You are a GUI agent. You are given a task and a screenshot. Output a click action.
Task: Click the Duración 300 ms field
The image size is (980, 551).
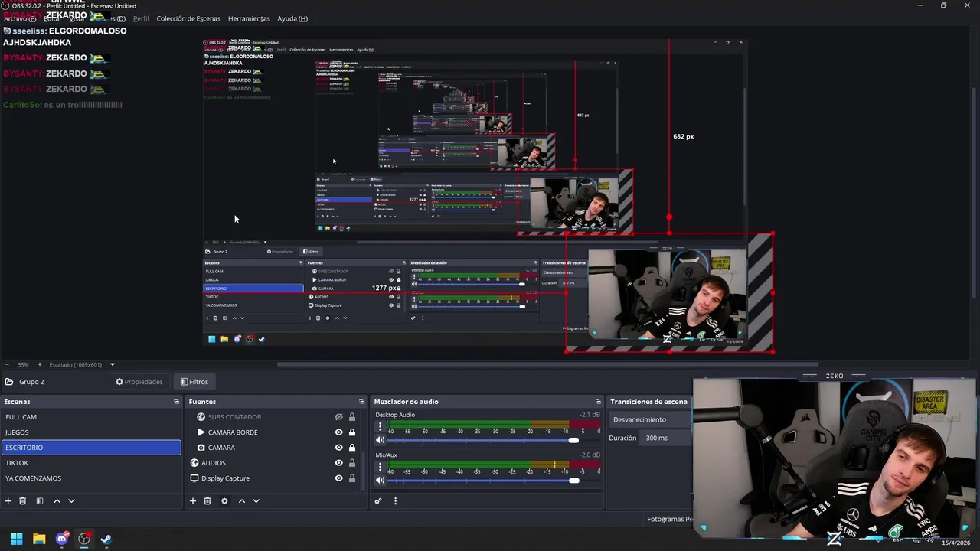point(665,438)
